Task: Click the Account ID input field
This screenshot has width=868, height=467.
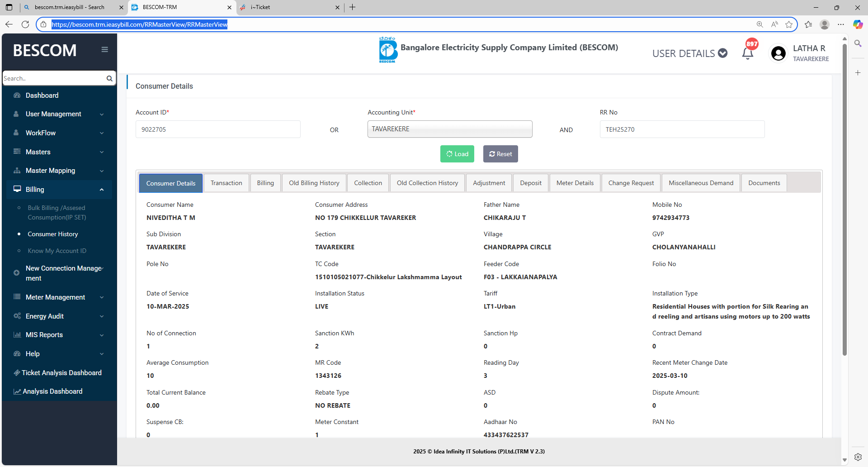Action: [x=218, y=129]
